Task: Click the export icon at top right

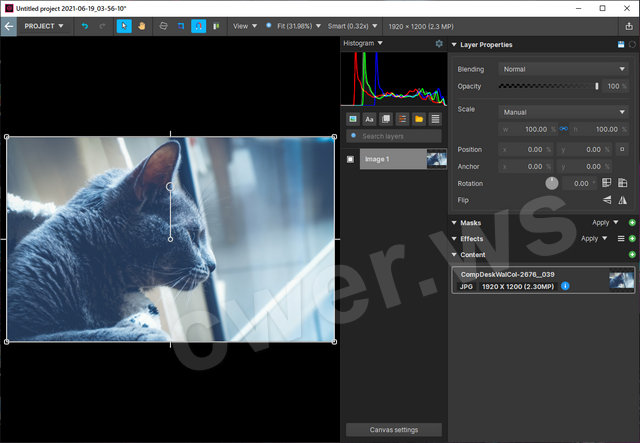Action: [629, 25]
